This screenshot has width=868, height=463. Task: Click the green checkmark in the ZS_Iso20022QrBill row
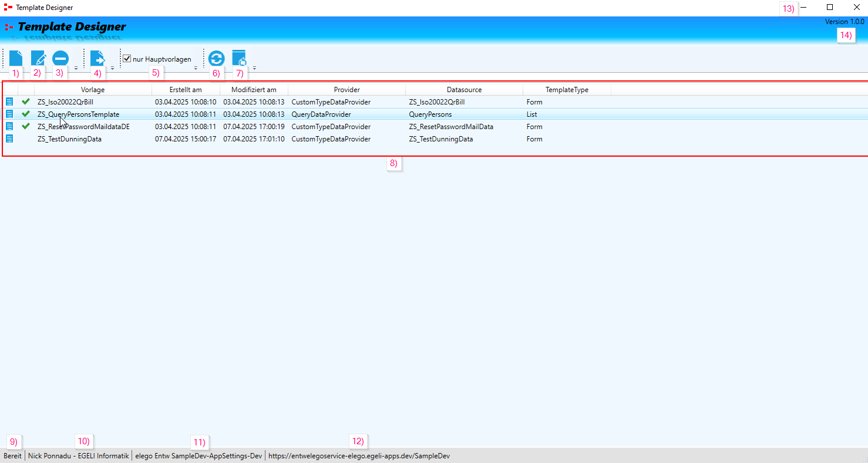[26, 102]
